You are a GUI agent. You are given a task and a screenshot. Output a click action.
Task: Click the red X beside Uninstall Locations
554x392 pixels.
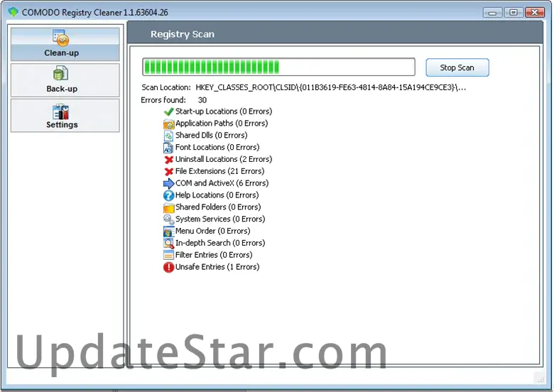point(168,160)
